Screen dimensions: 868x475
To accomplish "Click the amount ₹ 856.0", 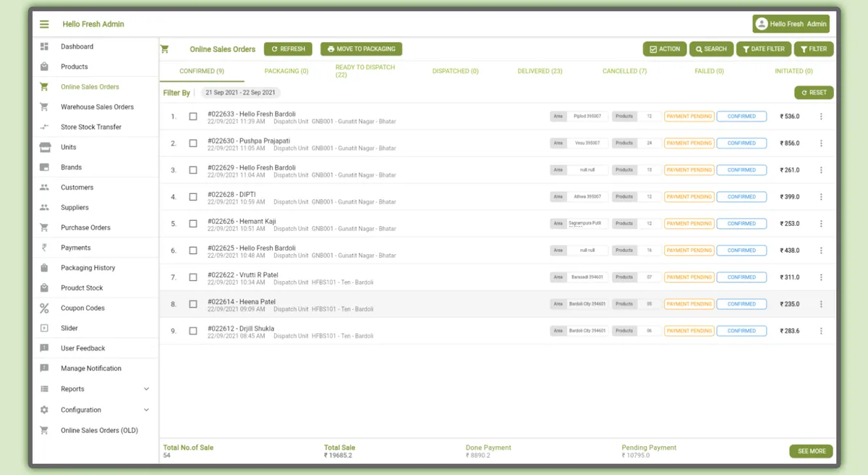I will point(790,143).
